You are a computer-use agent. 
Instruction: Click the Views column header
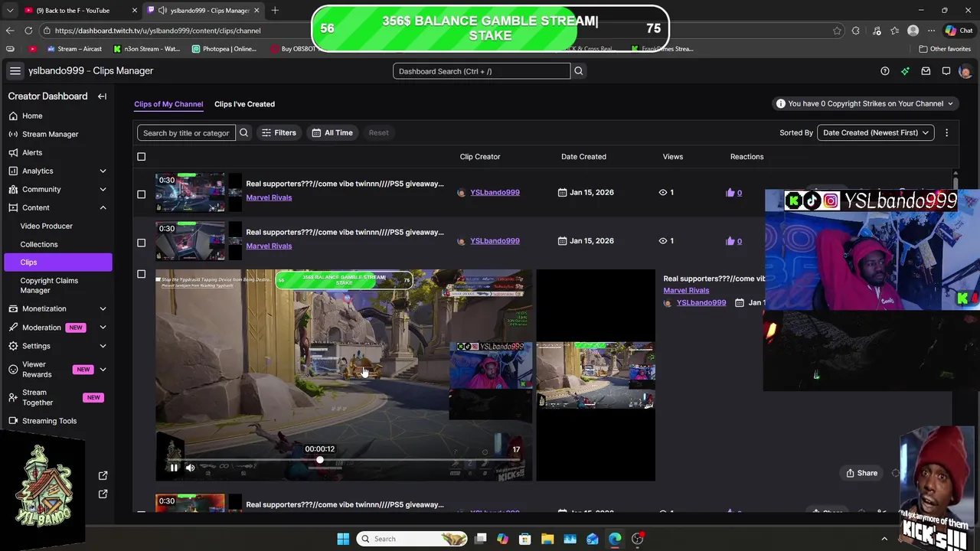[x=673, y=157]
